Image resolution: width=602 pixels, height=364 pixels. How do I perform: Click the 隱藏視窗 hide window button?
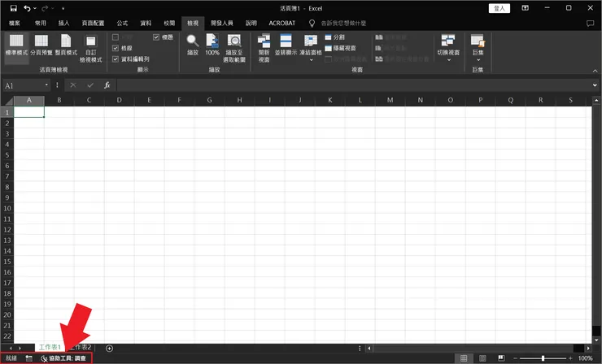tap(340, 48)
